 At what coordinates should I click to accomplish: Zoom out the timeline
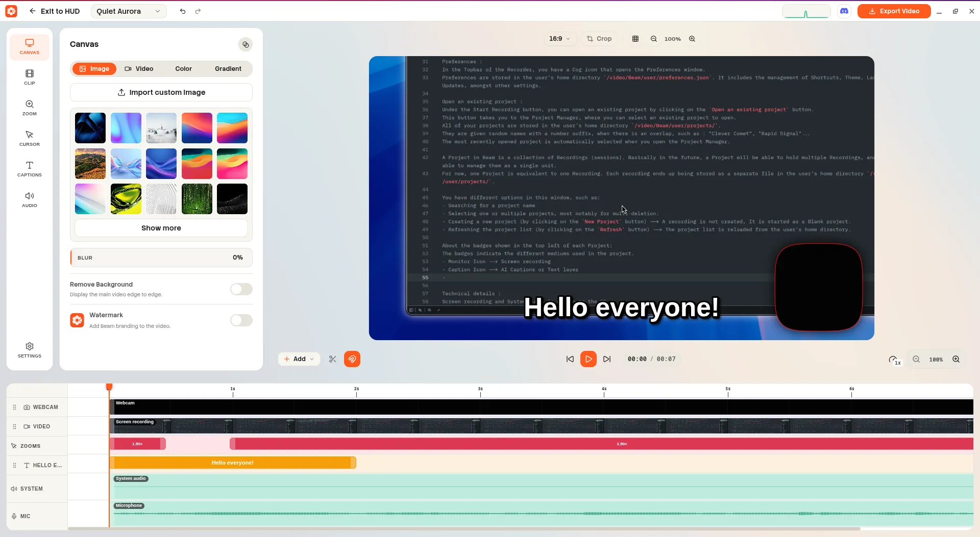point(916,359)
